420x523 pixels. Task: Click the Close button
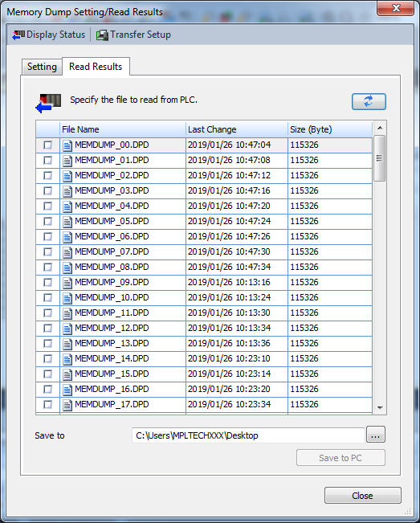(363, 496)
